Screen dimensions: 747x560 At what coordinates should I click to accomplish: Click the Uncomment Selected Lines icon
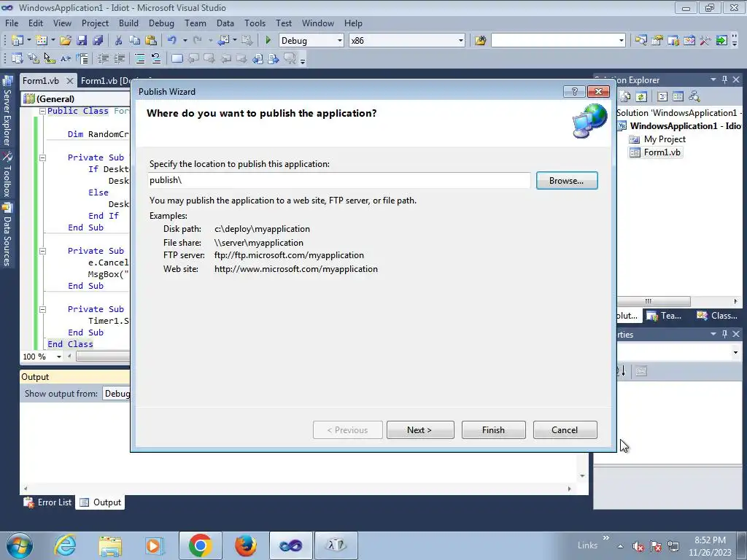point(156,58)
